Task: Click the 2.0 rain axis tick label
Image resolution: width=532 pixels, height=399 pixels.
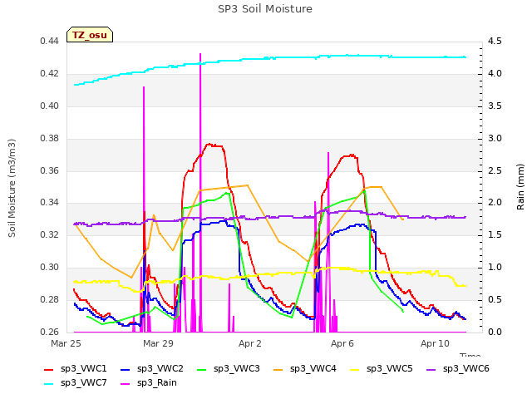Action: click(495, 203)
